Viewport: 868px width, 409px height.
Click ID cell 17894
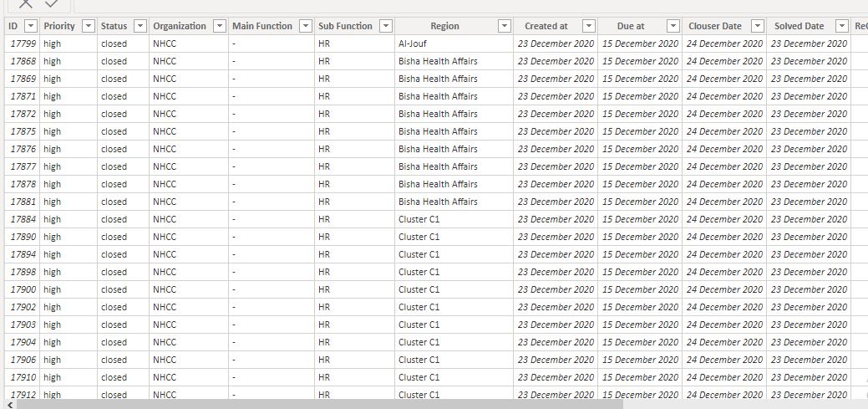point(23,254)
